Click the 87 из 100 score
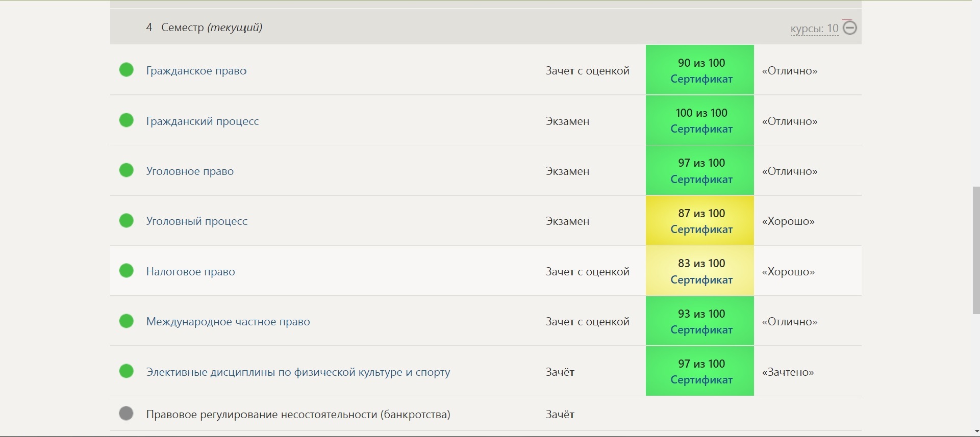980x437 pixels. (x=701, y=213)
